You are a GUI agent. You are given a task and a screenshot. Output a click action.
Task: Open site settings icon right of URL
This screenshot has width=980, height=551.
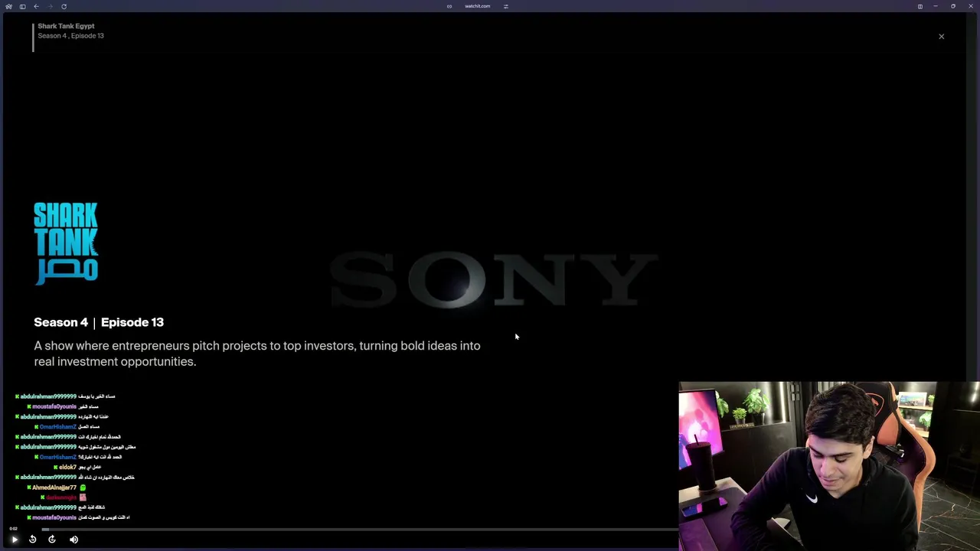505,6
